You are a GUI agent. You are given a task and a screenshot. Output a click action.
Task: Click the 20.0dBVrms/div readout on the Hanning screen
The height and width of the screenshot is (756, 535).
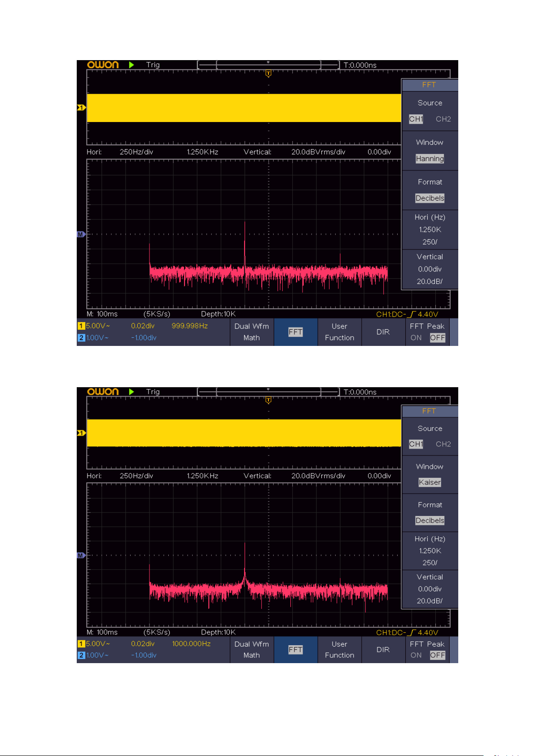[318, 152]
